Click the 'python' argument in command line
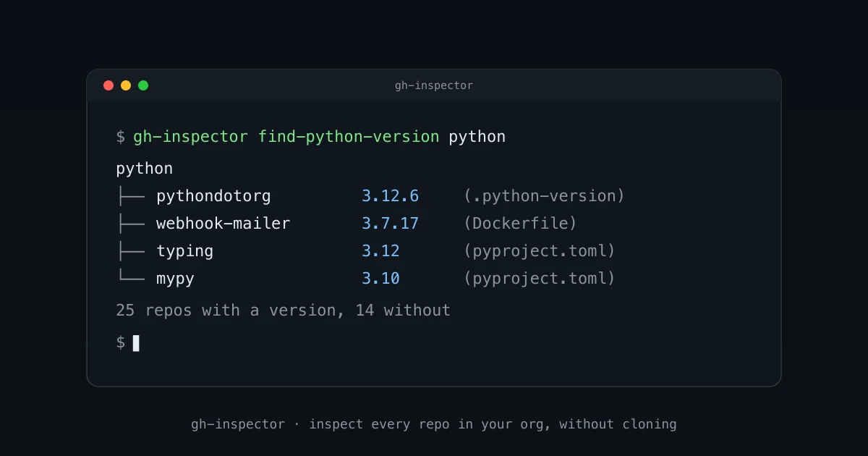The width and height of the screenshot is (868, 456). pos(477,137)
